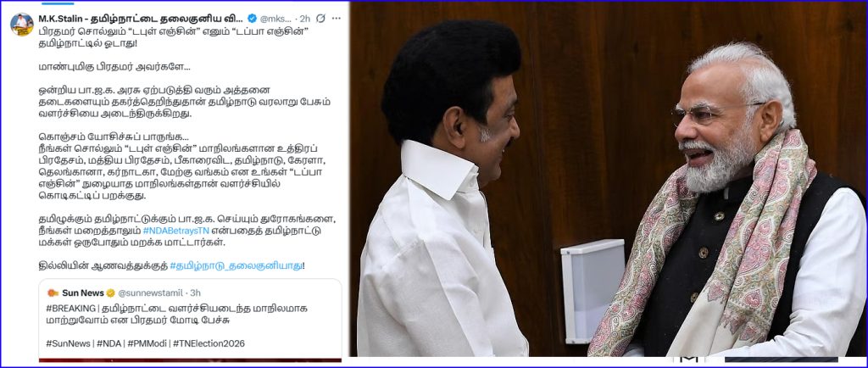Click the blue verified badge beside M.K.Stalin
Viewport: 868px width, 368px height.
coord(253,19)
